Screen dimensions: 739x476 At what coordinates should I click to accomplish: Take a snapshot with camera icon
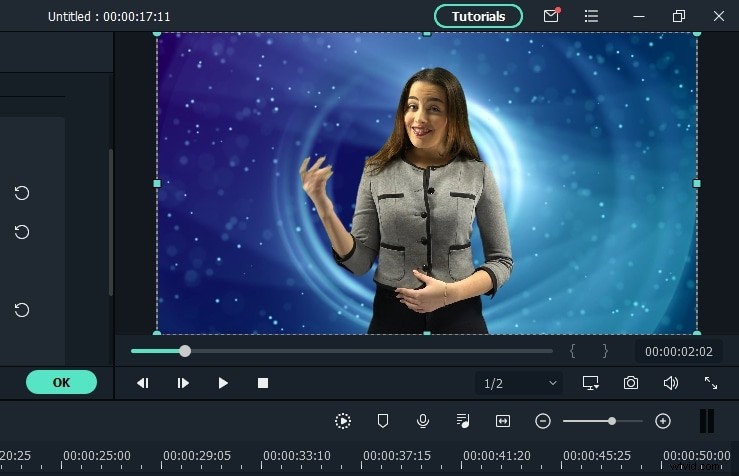(631, 383)
